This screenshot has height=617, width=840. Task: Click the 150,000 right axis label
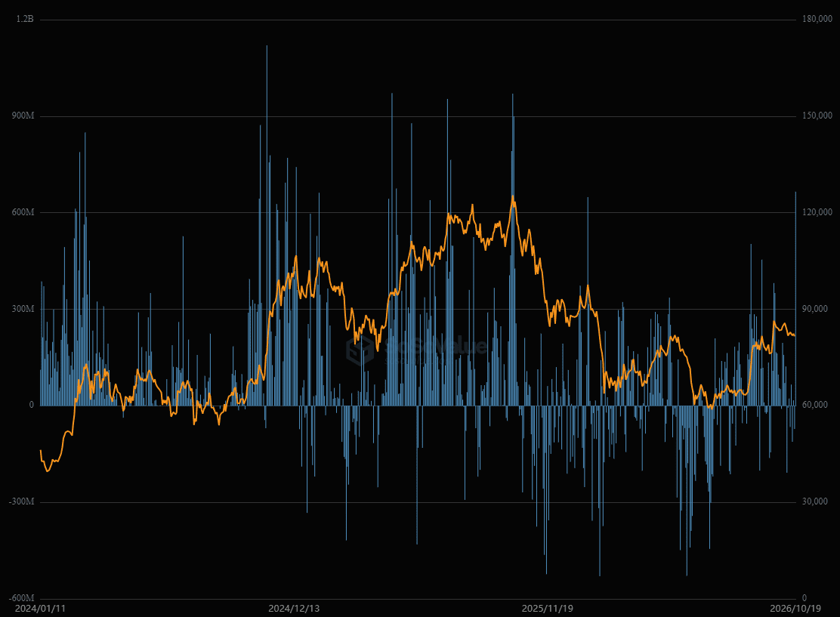(x=817, y=116)
